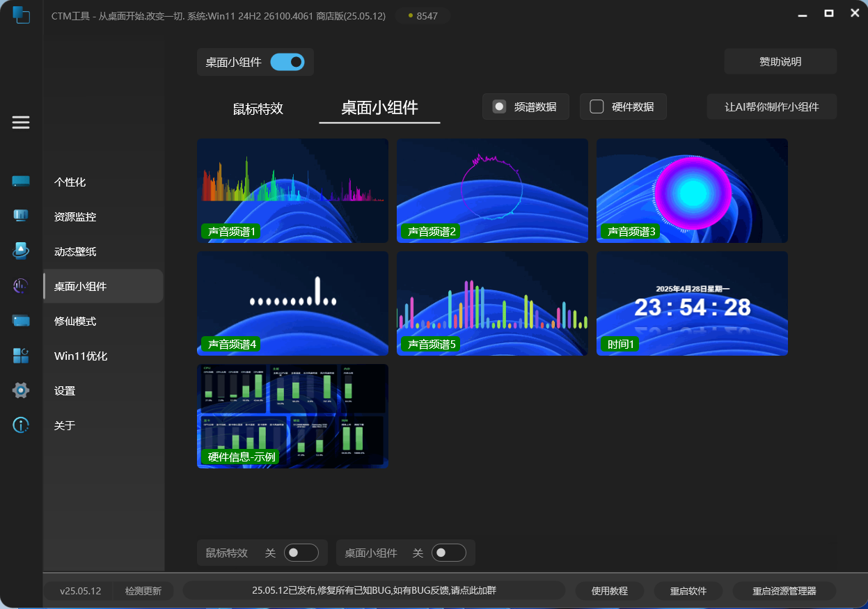
Task: Select the 频谱数据 option
Action: tap(526, 106)
